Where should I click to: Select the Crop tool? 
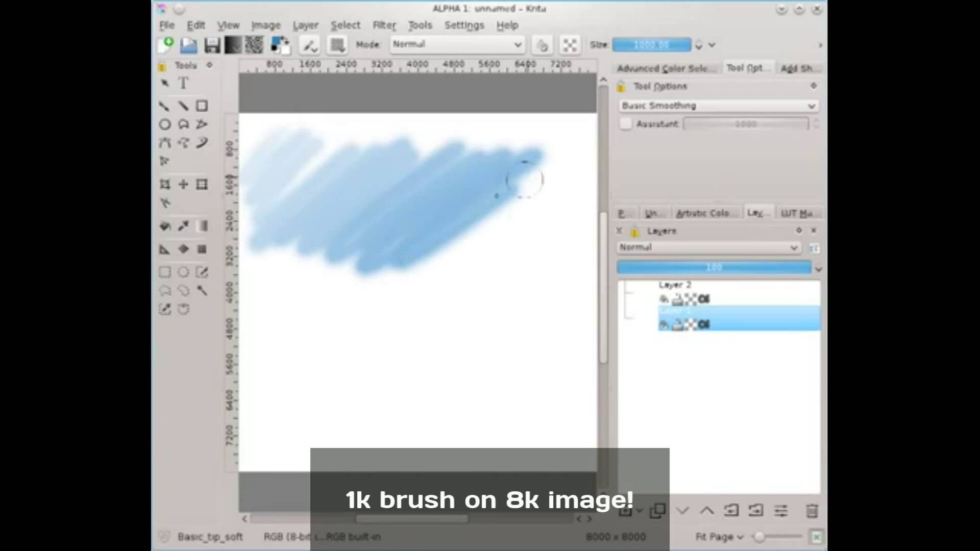(x=164, y=185)
